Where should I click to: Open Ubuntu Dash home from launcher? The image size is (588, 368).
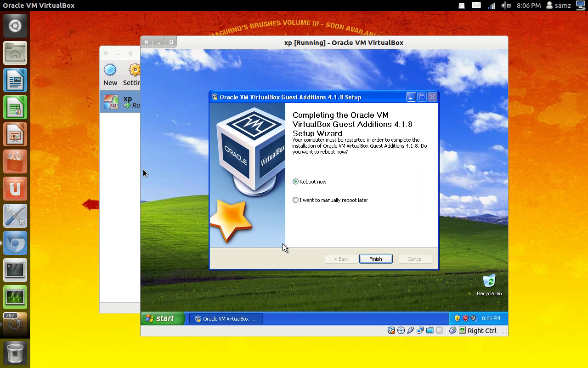[15, 26]
